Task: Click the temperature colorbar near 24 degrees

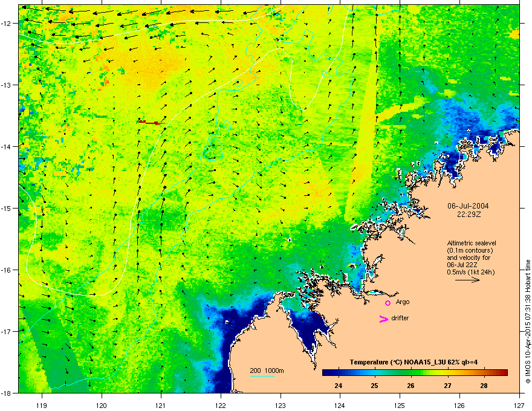Action: click(x=339, y=373)
